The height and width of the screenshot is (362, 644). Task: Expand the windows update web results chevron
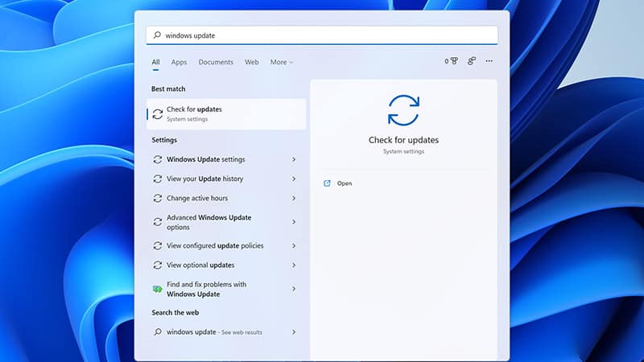click(294, 332)
